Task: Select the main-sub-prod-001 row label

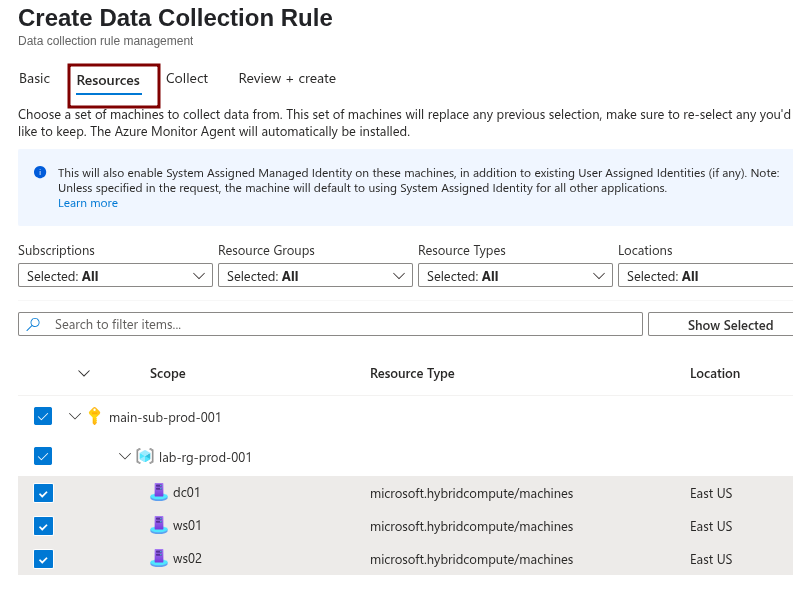Action: point(165,417)
